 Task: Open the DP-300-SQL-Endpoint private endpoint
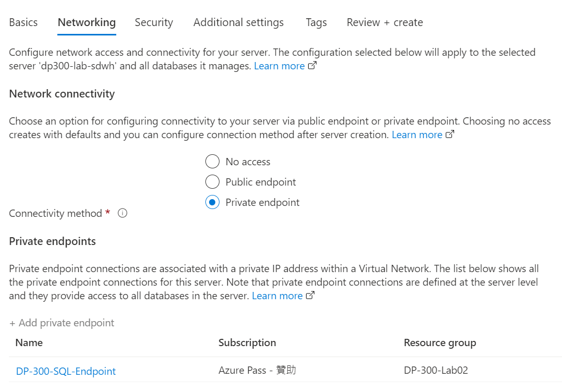66,371
